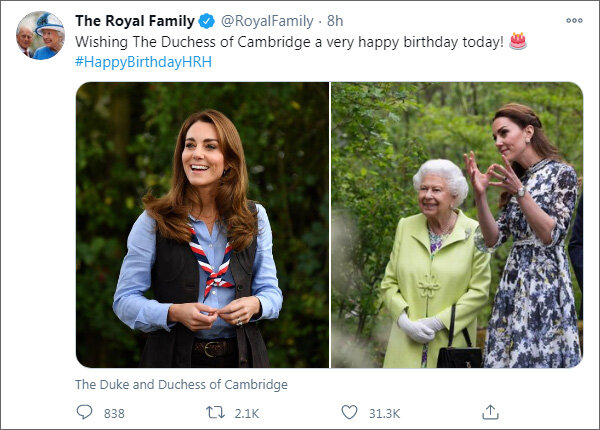This screenshot has width=600, height=430.
Task: Open the three-dot more options menu
Action: pyautogui.click(x=574, y=20)
